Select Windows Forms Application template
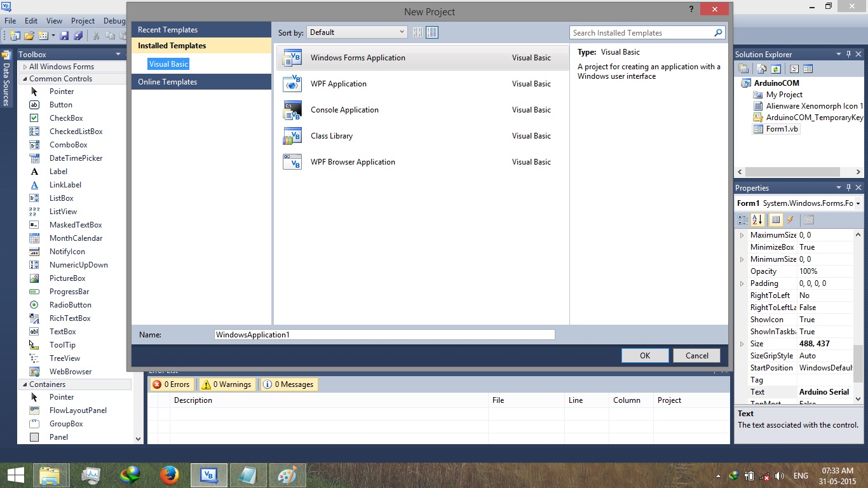This screenshot has height=488, width=868. pyautogui.click(x=423, y=58)
